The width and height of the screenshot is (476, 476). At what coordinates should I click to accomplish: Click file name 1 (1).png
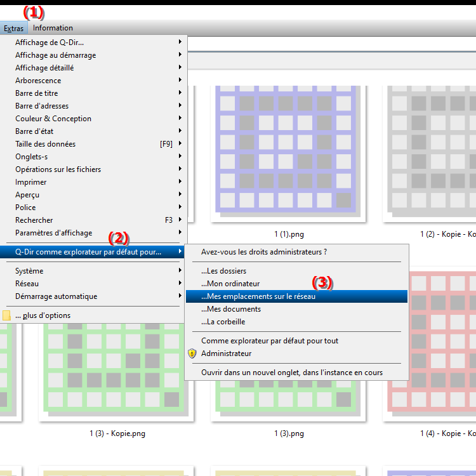289,234
